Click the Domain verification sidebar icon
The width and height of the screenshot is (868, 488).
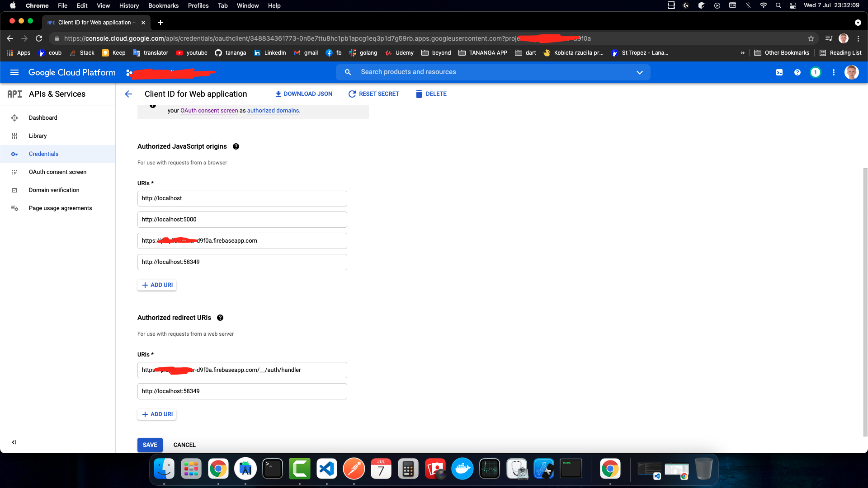14,190
